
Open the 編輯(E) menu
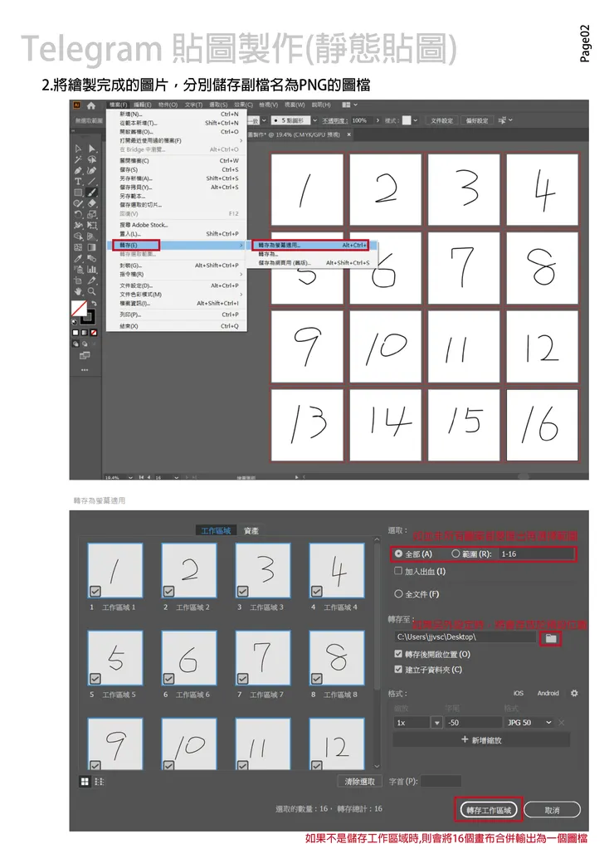(143, 105)
